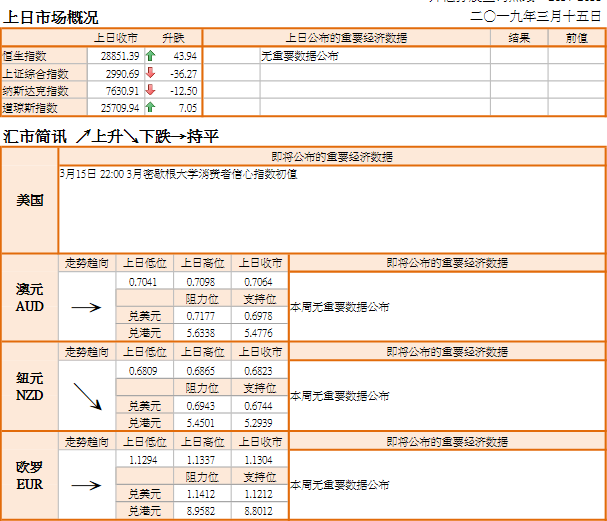Click AUD support level 0.6978
This screenshot has height=521, width=607.
(x=258, y=316)
